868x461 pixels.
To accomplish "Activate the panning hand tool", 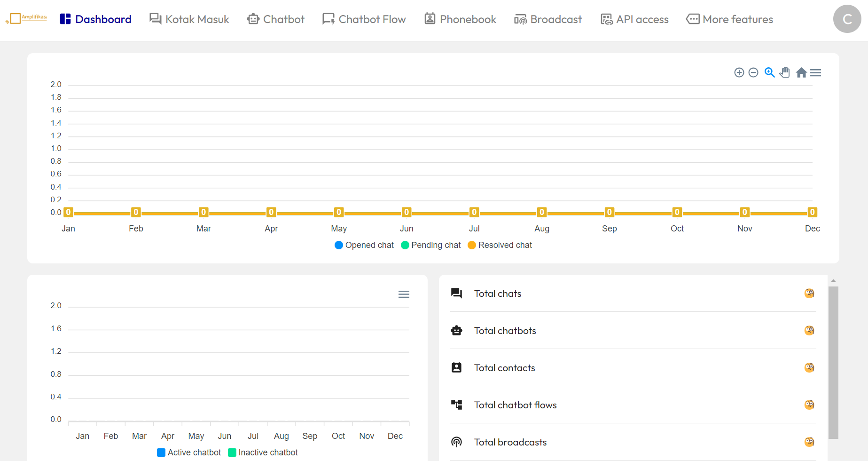I will pyautogui.click(x=785, y=72).
